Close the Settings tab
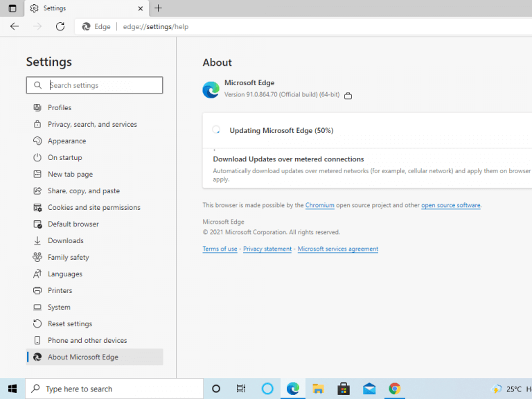 [141, 8]
